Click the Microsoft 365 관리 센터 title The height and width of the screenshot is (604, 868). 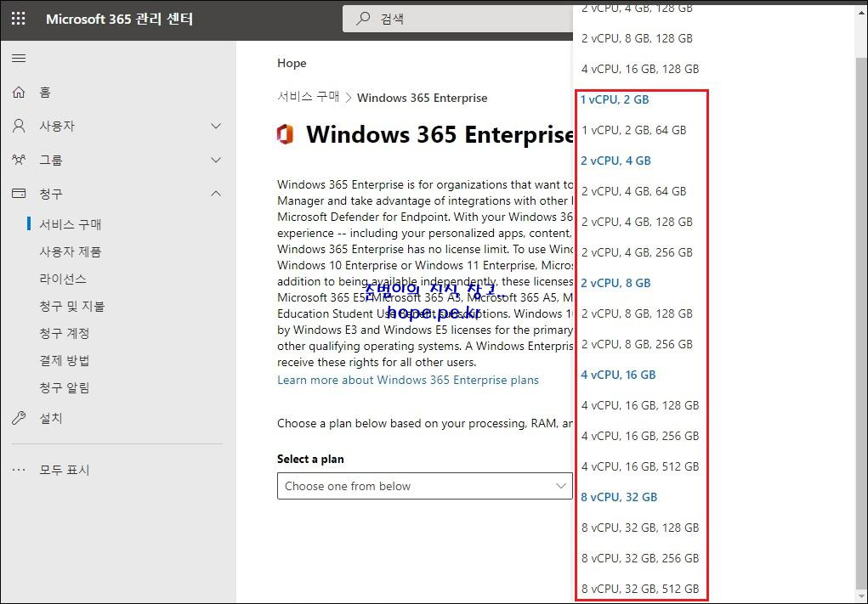120,19
